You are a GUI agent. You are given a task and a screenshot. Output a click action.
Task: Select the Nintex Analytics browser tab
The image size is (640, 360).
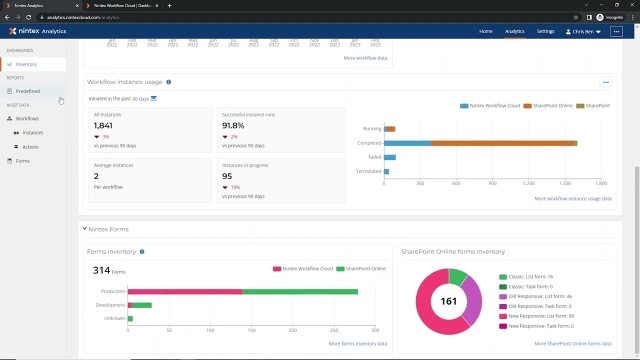tap(41, 6)
